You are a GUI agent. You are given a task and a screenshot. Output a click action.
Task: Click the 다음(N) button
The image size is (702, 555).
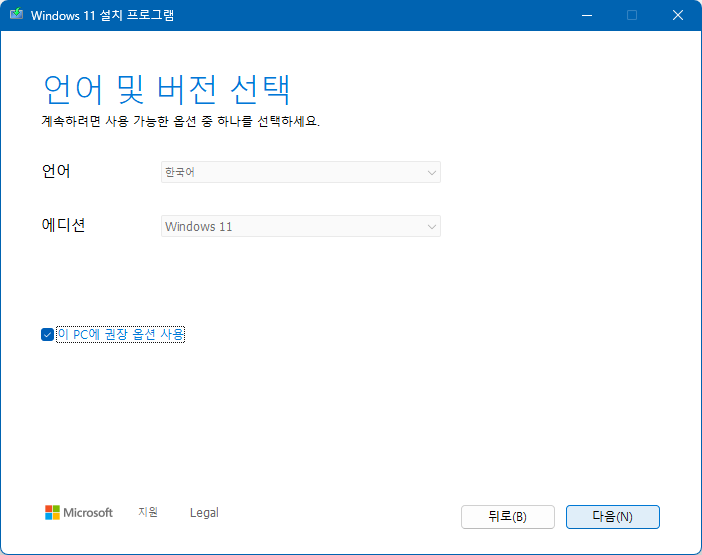tap(612, 517)
